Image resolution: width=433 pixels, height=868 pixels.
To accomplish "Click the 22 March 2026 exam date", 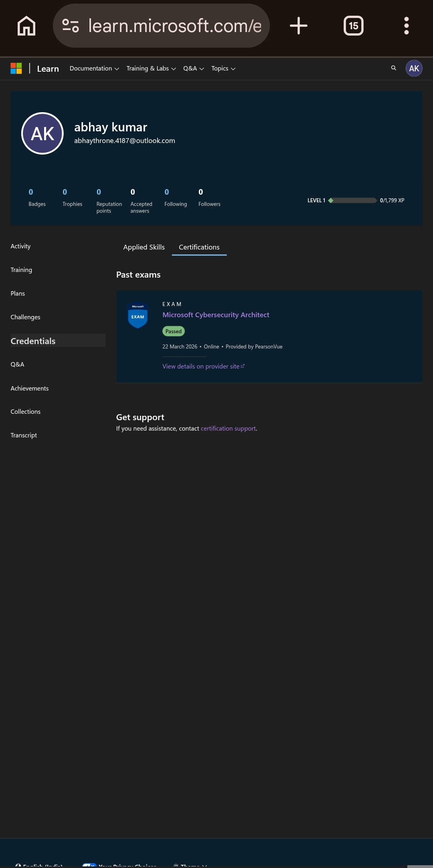I will (180, 346).
